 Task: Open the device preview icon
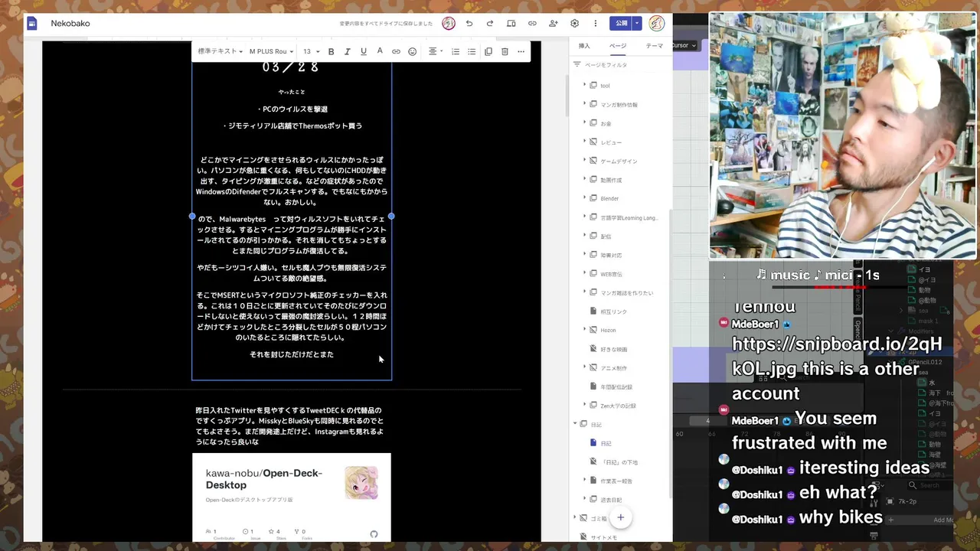pyautogui.click(x=511, y=24)
